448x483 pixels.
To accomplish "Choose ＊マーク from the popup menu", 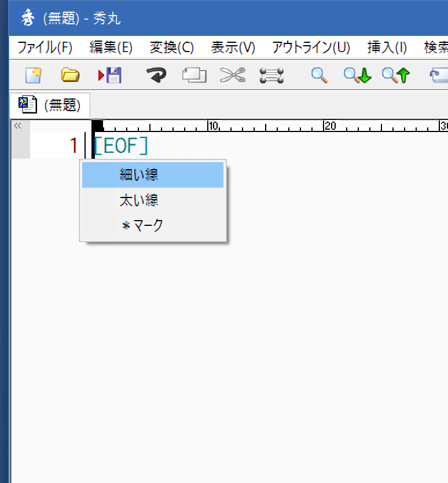I will pyautogui.click(x=142, y=226).
